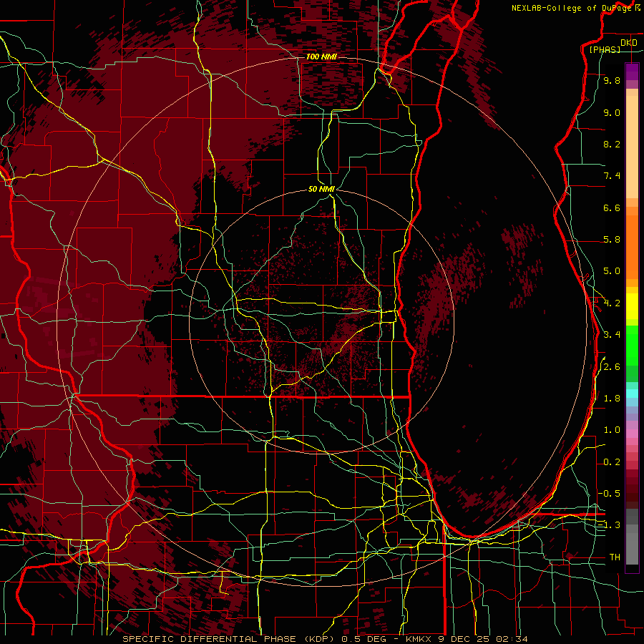
Task: Click the 5.0 value on the color scale
Action: [612, 271]
